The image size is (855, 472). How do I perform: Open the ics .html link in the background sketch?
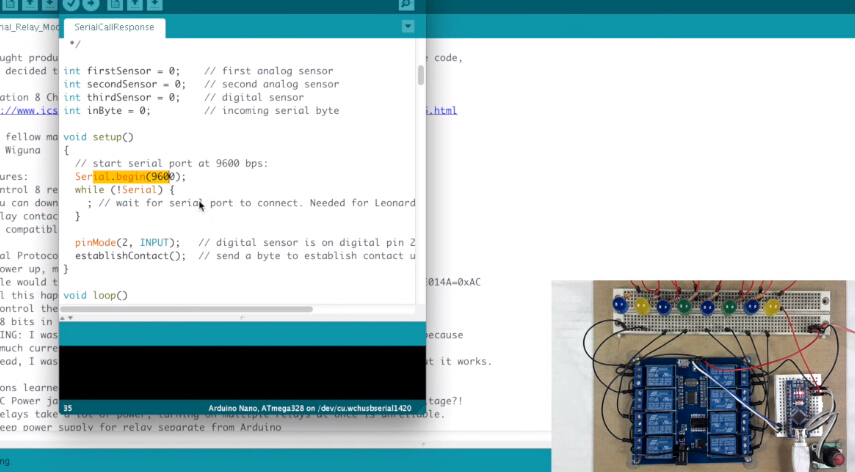pyautogui.click(x=440, y=110)
